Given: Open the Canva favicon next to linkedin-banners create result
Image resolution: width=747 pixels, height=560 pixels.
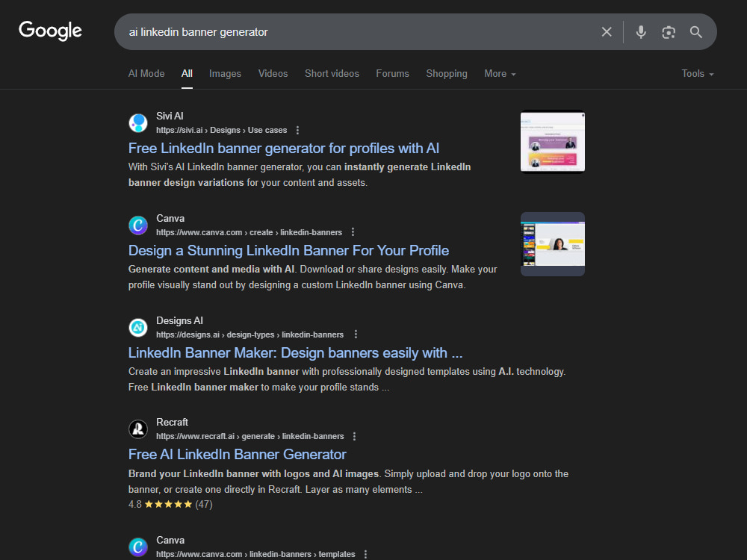Looking at the screenshot, I should point(138,225).
